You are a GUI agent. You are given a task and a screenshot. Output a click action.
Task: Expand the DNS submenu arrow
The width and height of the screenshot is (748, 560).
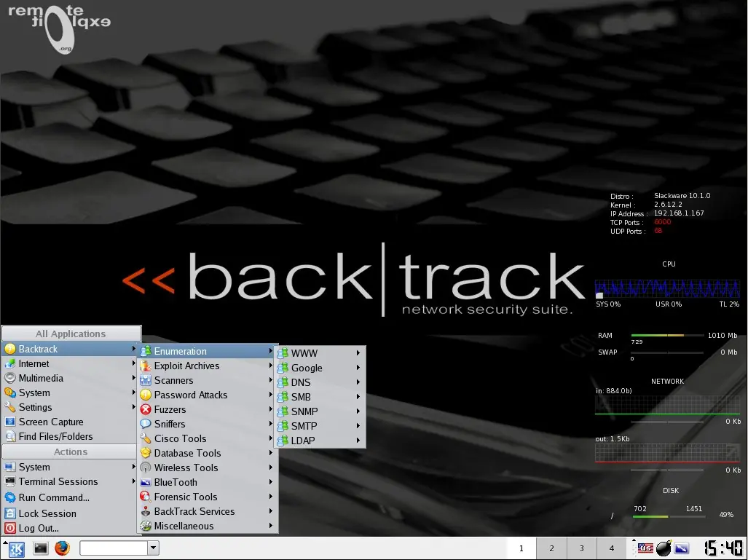click(x=358, y=382)
